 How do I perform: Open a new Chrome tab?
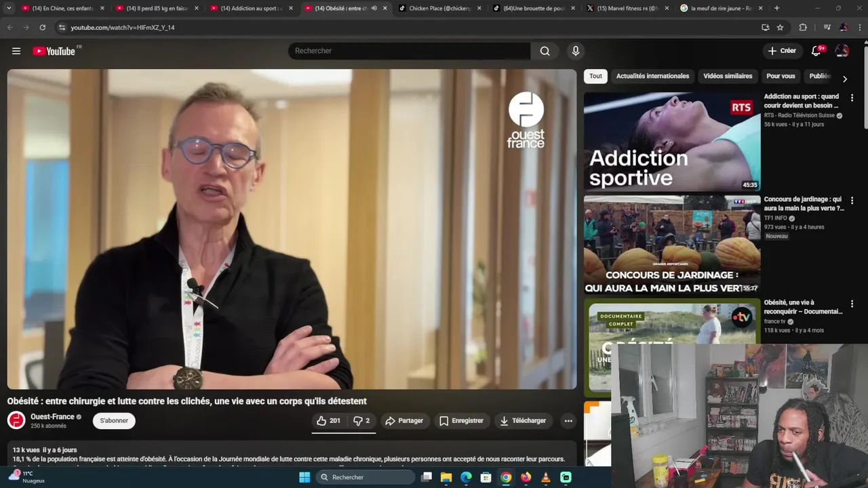(x=776, y=8)
